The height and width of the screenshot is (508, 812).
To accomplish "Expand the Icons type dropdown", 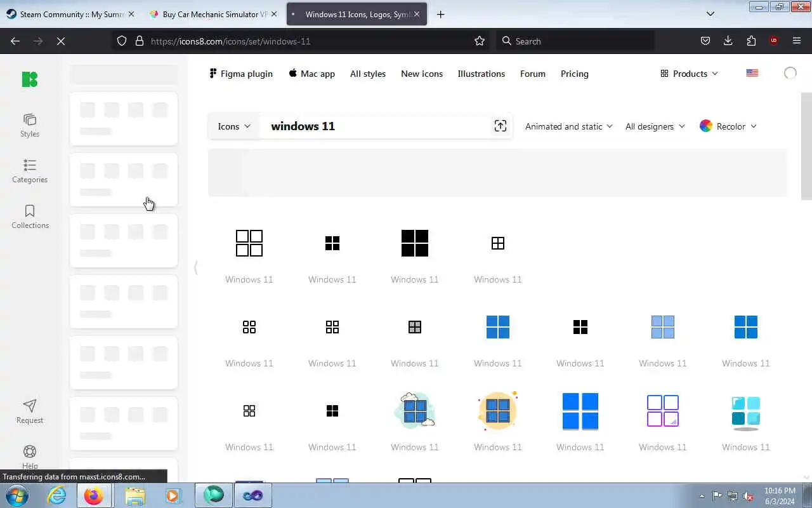I will (234, 126).
